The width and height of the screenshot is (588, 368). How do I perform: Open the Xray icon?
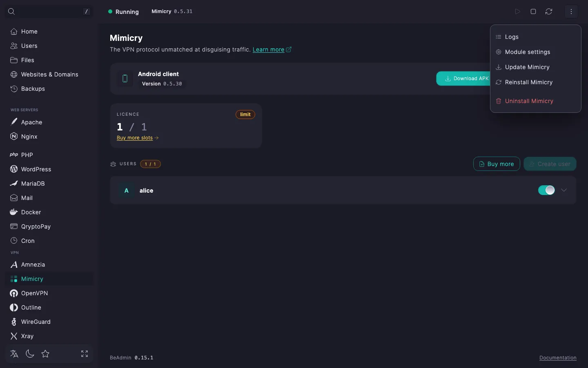[14, 336]
